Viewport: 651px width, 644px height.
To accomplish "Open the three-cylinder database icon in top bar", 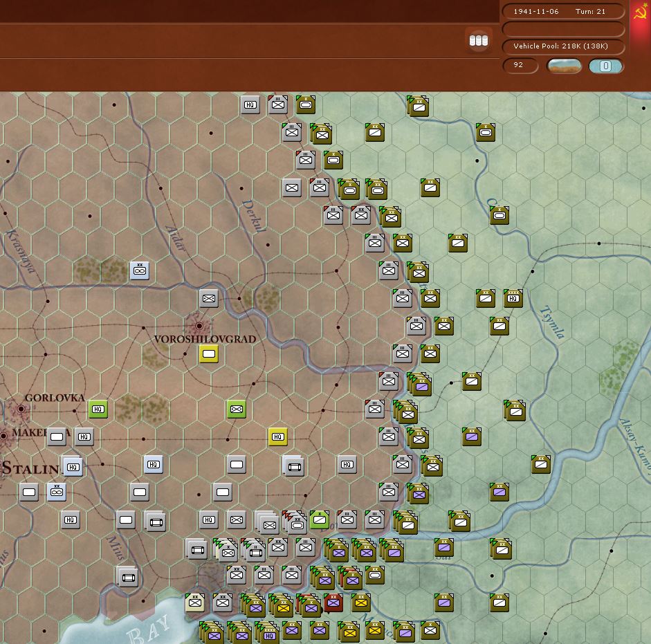I will coord(478,41).
